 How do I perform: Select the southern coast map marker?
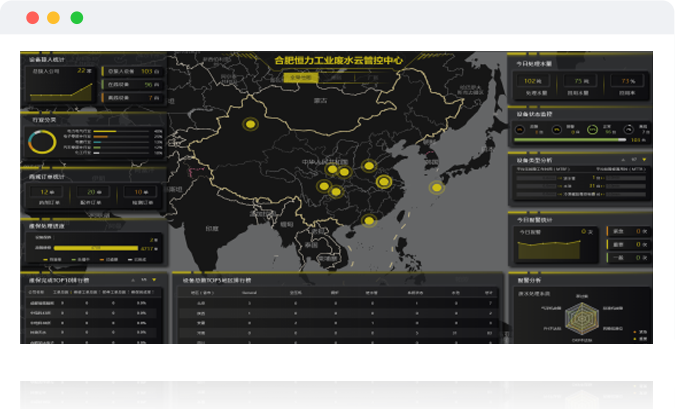369,220
